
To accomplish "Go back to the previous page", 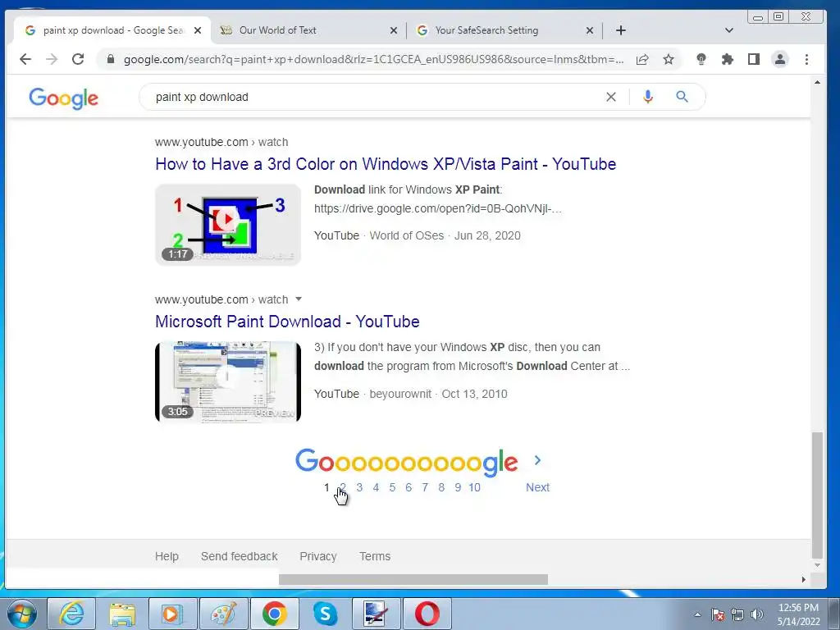I will tap(25, 59).
